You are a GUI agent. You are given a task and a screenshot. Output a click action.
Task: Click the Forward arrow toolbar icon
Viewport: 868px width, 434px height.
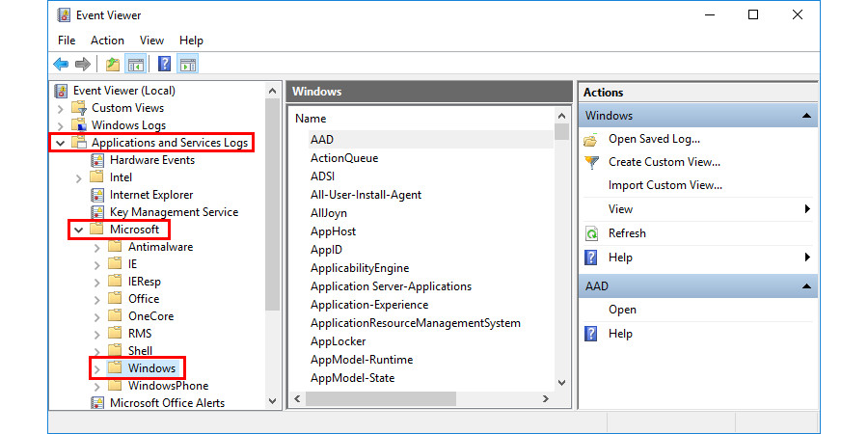(x=83, y=65)
